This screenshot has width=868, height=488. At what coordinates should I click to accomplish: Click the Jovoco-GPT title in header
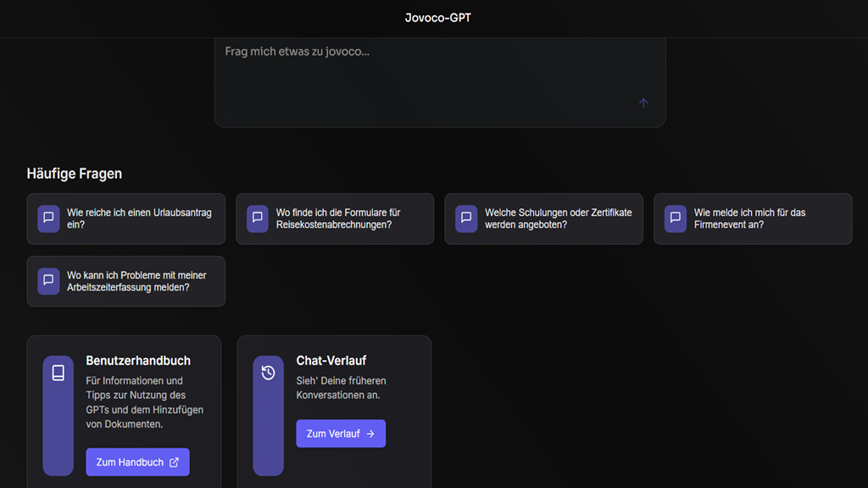438,18
